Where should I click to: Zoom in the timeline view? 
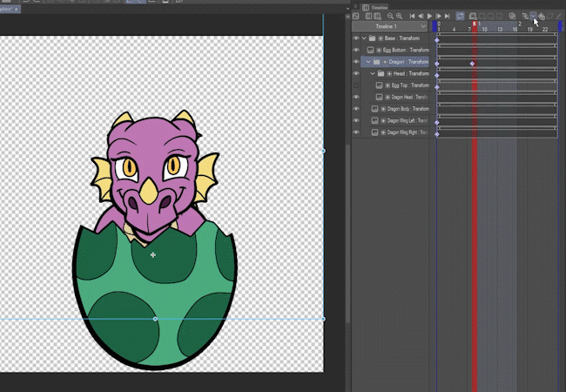(399, 16)
